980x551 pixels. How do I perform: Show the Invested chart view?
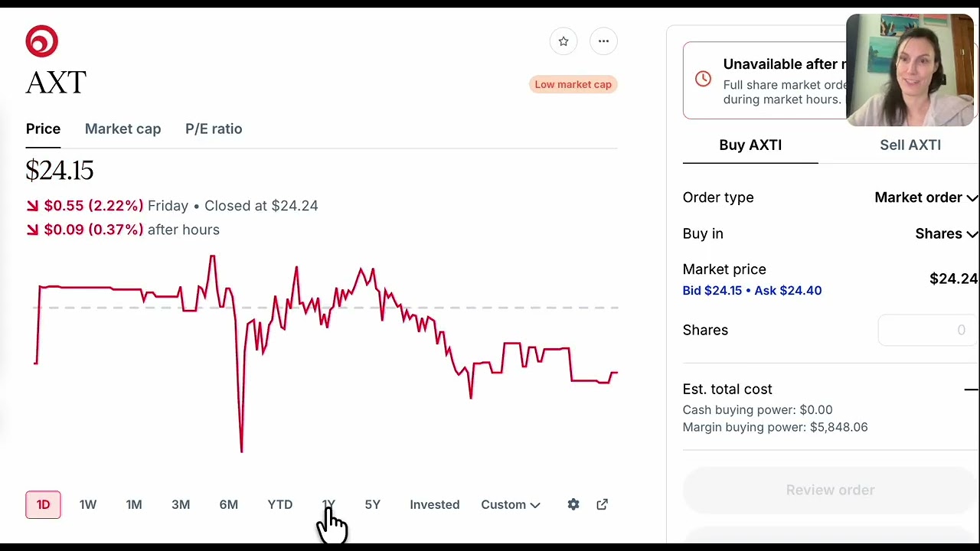pos(434,504)
